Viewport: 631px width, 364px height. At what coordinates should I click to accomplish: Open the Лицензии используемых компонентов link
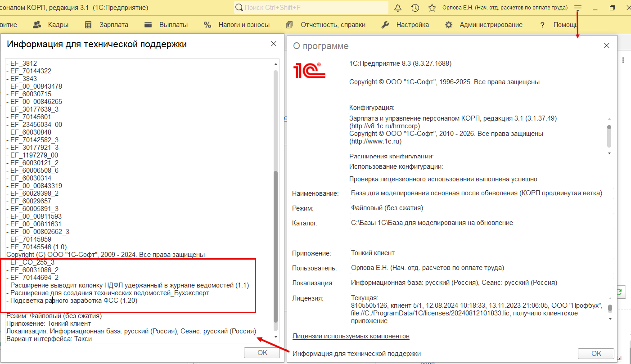point(351,336)
